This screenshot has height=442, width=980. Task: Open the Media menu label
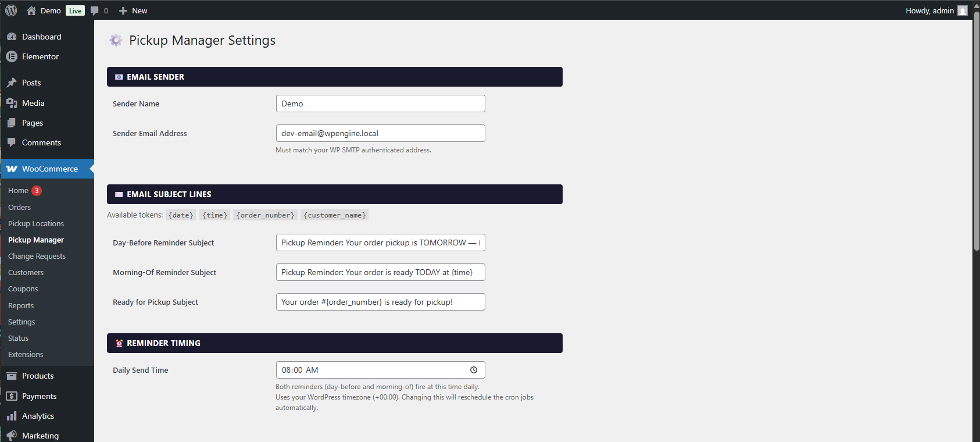33,103
